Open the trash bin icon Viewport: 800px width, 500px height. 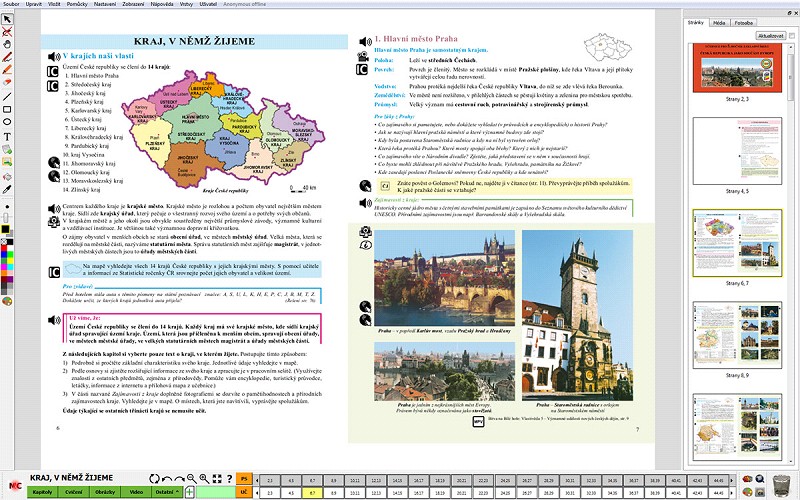click(x=781, y=485)
